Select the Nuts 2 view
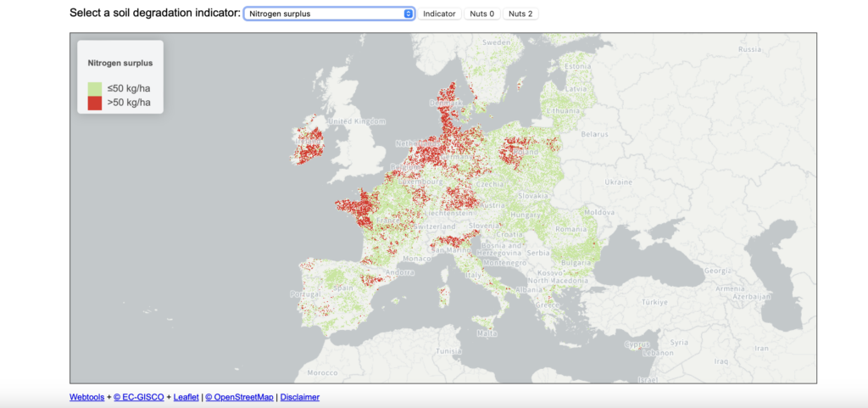The width and height of the screenshot is (868, 408). coord(520,14)
